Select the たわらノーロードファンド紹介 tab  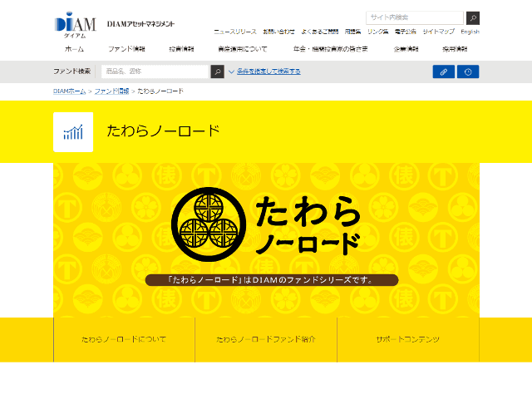click(266, 339)
